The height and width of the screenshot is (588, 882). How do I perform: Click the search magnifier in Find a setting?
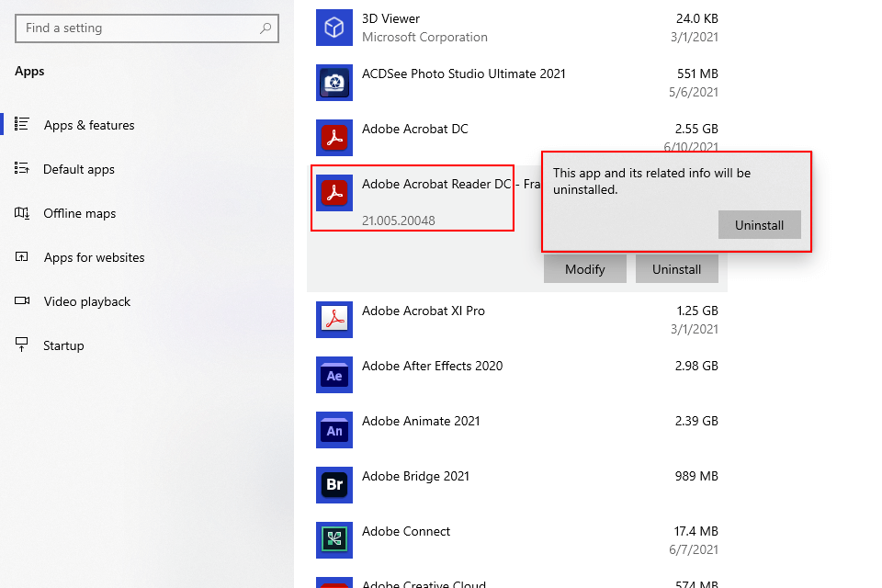(x=266, y=28)
